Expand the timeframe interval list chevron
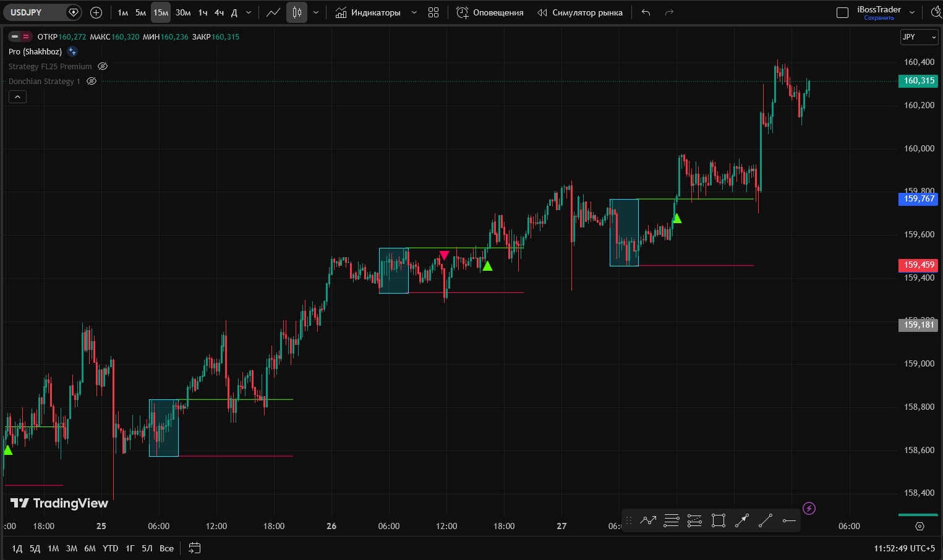Screen dimensions: 943x560 [x=249, y=12]
